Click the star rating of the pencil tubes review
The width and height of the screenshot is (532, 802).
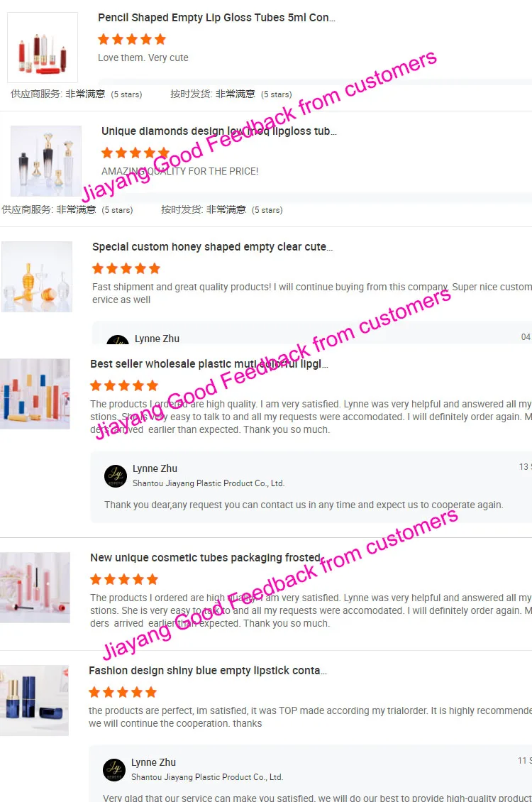point(132,39)
